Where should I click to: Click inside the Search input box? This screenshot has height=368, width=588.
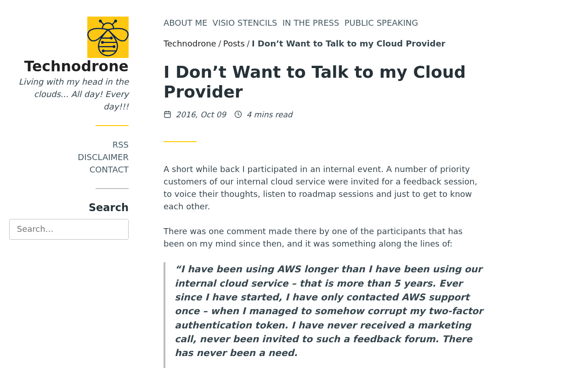69,230
